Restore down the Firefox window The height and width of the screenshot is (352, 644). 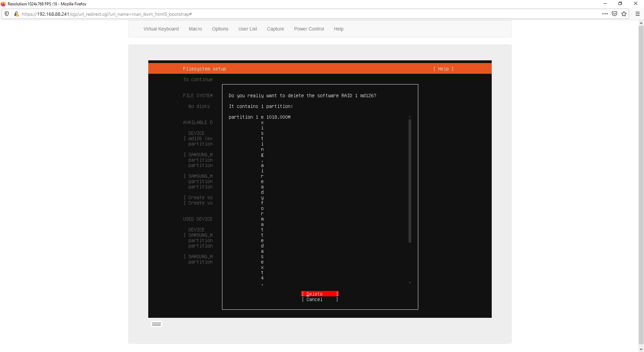(620, 4)
